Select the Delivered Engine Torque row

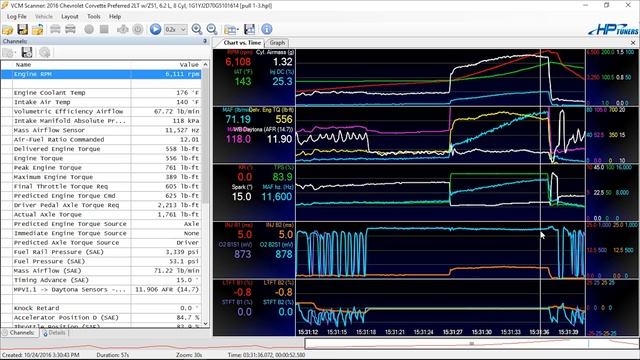(x=101, y=149)
